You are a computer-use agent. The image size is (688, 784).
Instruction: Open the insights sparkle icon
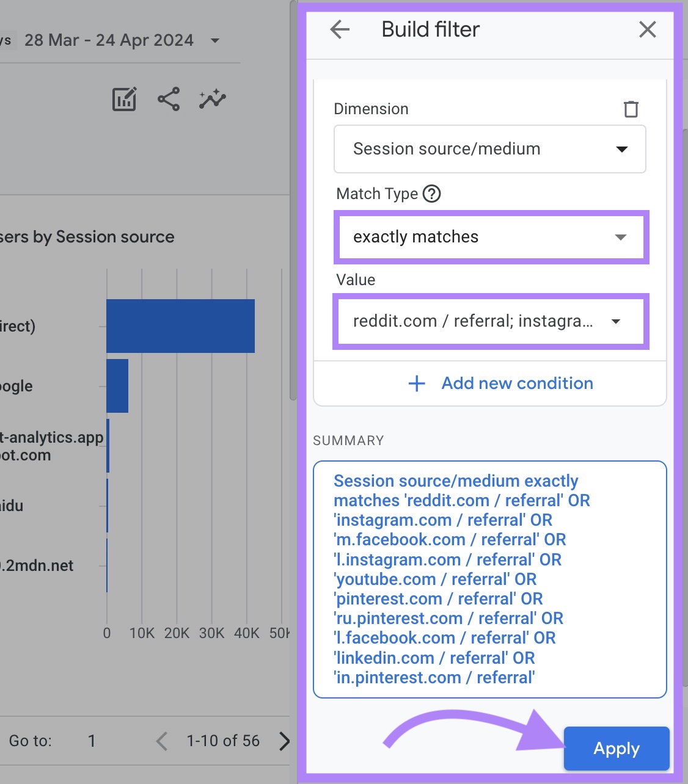tap(211, 98)
